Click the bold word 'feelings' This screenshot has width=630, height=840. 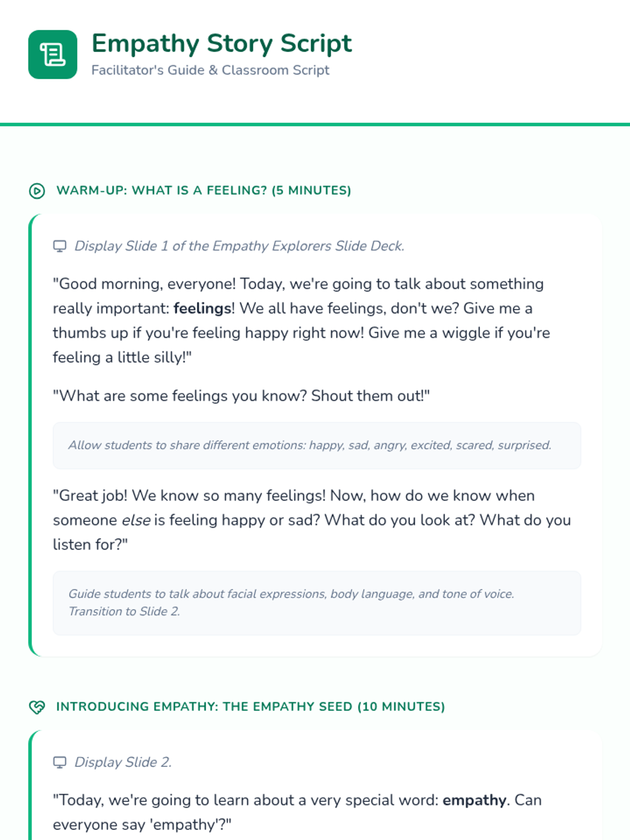(x=202, y=308)
